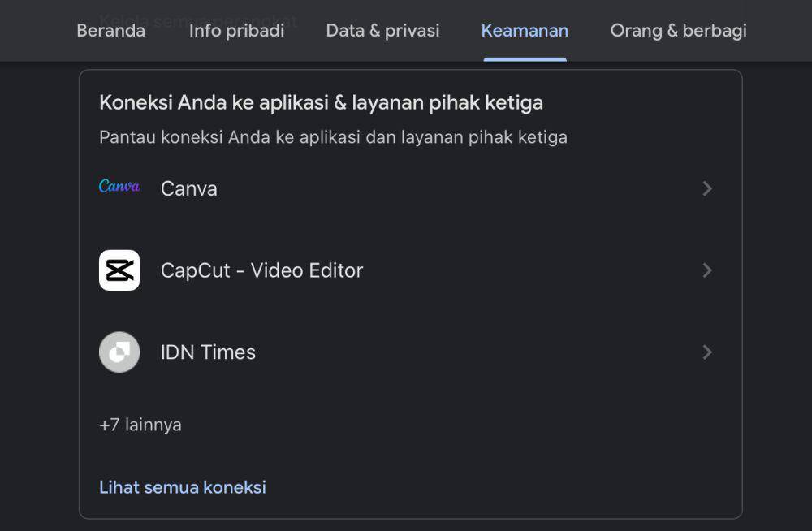Switch to the Info pribadi tab
The width and height of the screenshot is (812, 531).
click(x=236, y=31)
